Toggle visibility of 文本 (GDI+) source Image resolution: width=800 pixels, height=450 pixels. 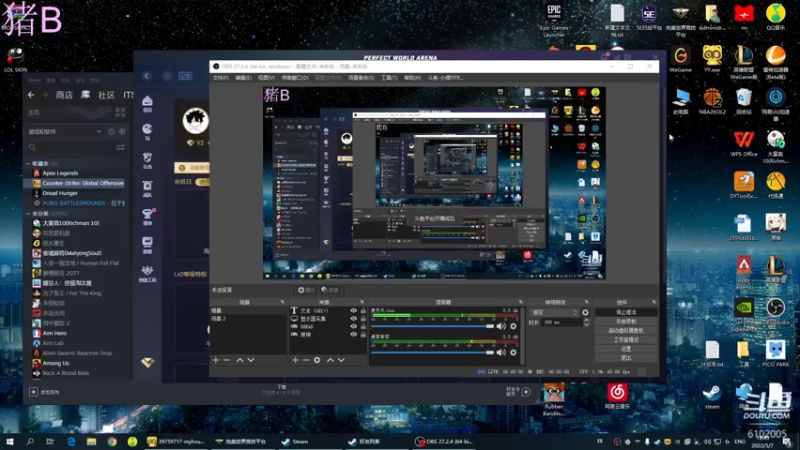click(x=353, y=310)
